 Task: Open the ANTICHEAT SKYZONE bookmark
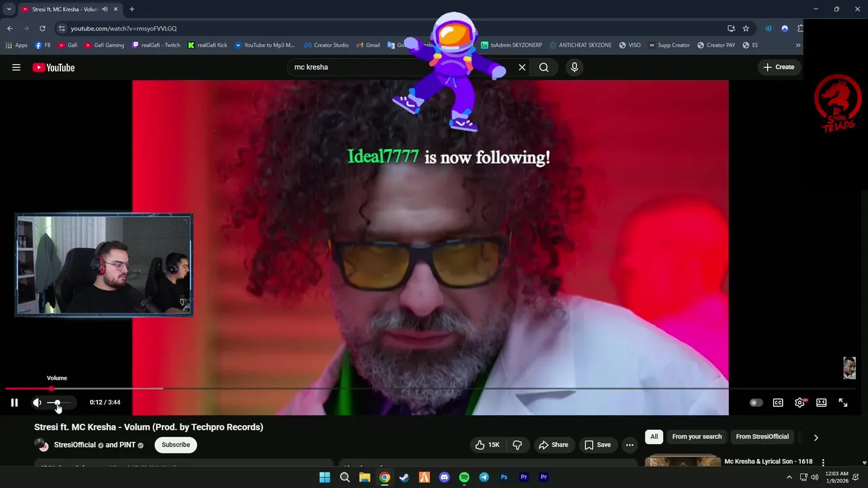[x=580, y=45]
